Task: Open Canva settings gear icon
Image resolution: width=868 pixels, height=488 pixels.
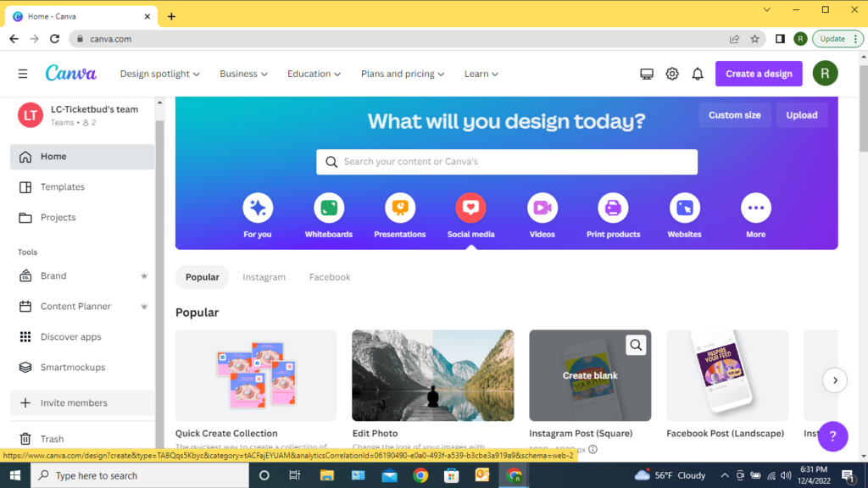Action: (x=672, y=74)
